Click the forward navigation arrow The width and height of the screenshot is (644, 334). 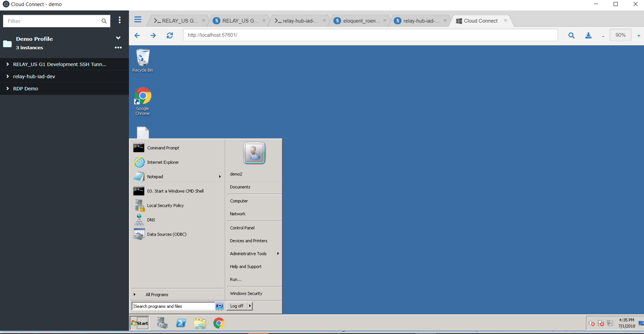(x=153, y=35)
